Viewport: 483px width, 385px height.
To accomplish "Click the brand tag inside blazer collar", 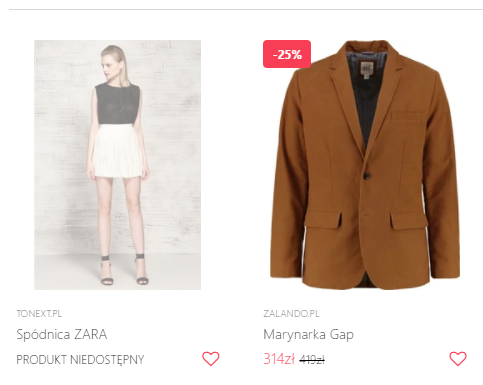I will 366,69.
